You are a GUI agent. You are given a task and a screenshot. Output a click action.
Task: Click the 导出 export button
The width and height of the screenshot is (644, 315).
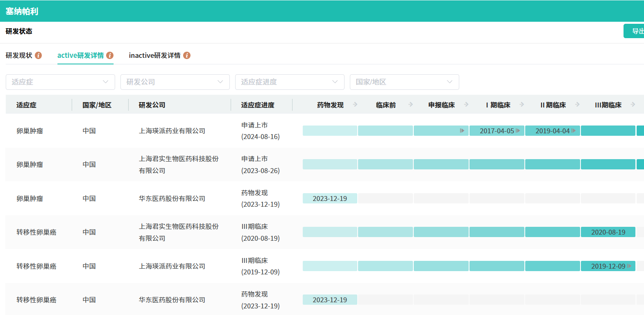pyautogui.click(x=635, y=31)
